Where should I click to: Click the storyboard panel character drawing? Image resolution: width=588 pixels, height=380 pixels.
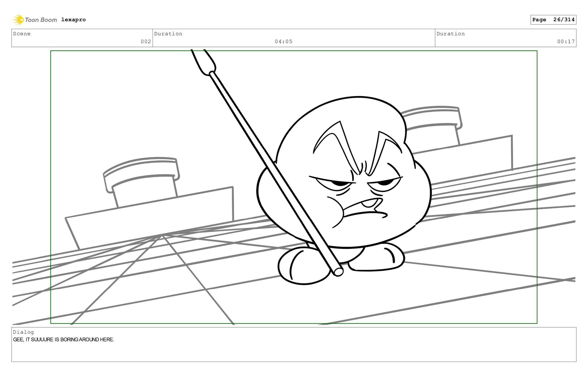pyautogui.click(x=344, y=190)
